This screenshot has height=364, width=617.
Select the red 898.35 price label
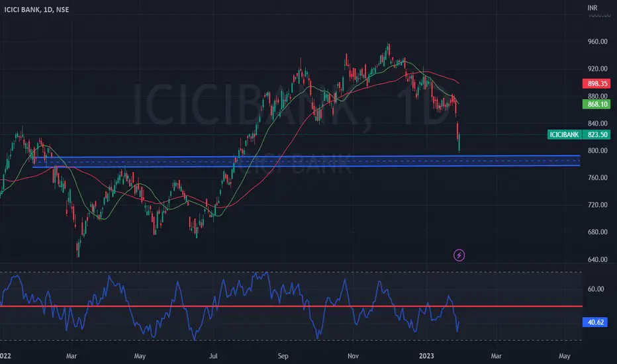point(596,83)
